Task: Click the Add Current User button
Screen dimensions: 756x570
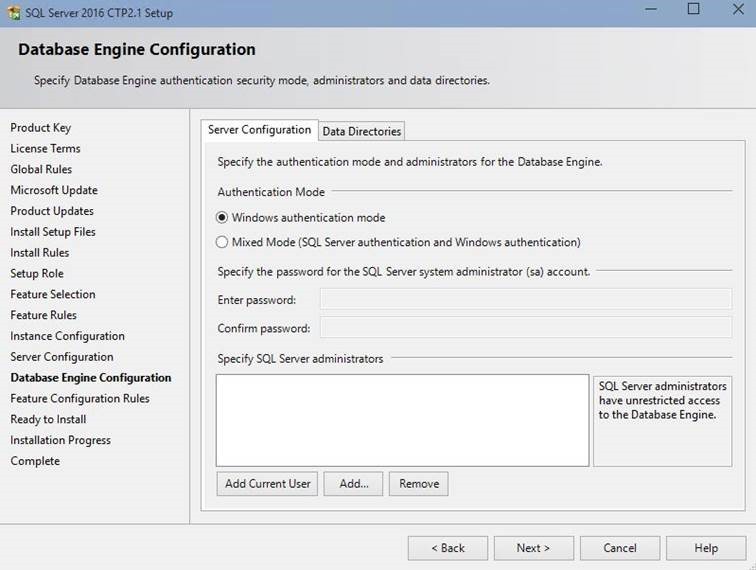Action: 267,484
